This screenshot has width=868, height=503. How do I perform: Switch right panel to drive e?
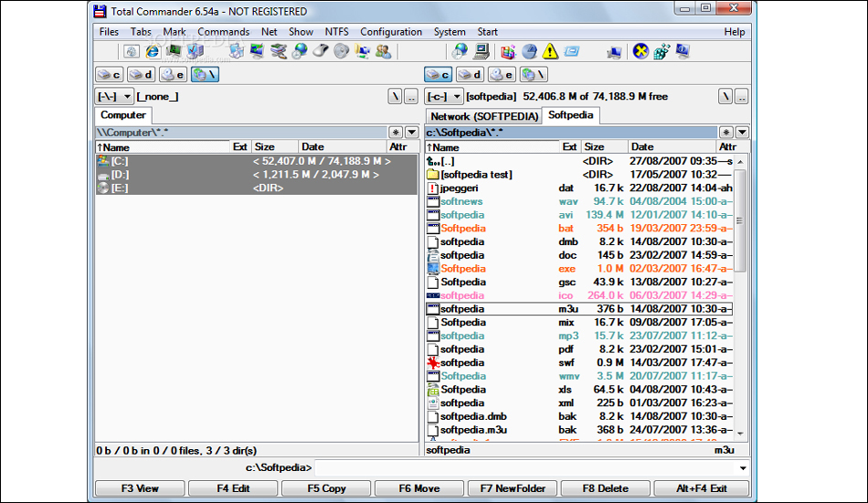coord(503,74)
